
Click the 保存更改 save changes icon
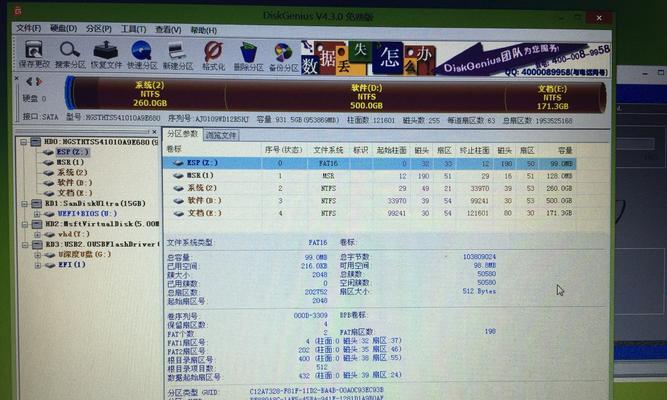pyautogui.click(x=34, y=54)
